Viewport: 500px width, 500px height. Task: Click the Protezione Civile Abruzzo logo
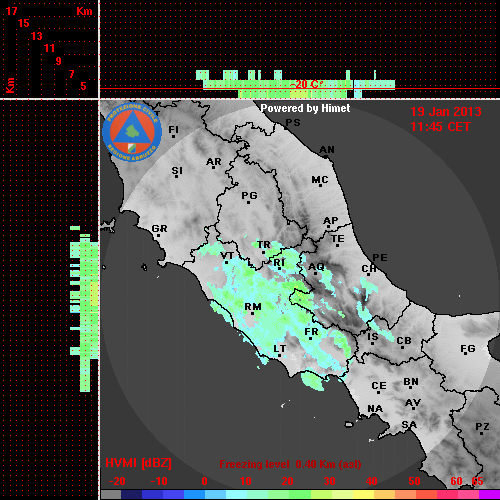pos(132,133)
